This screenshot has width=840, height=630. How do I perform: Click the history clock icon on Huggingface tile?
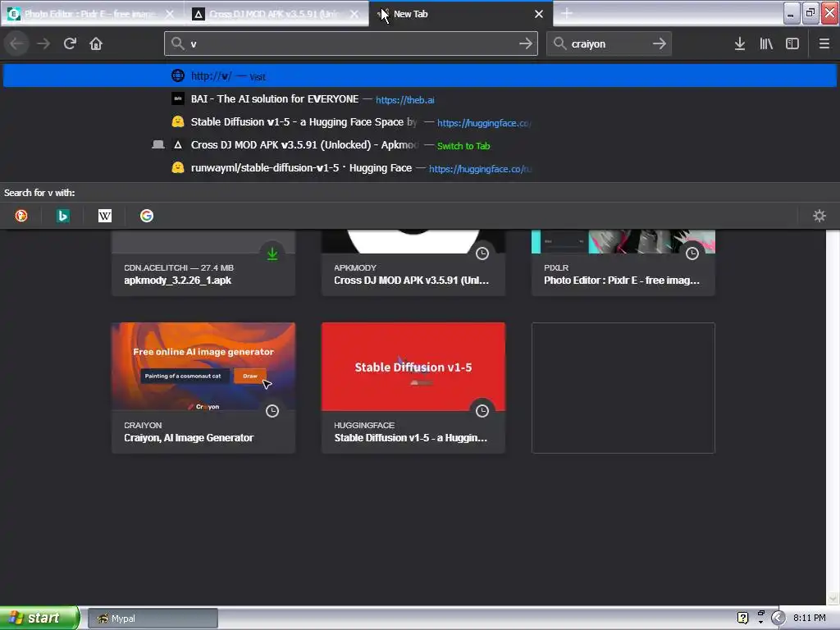pos(482,411)
